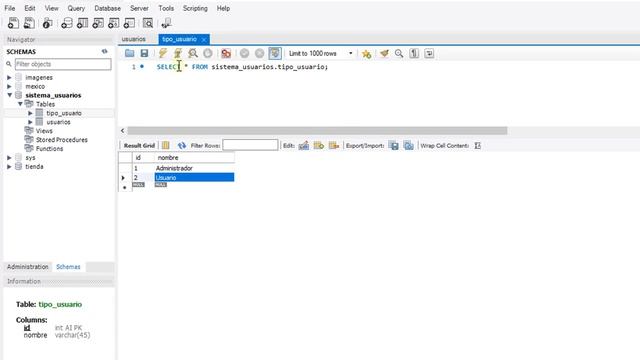Open the Server menu
Image resolution: width=640 pixels, height=360 pixels.
(139, 8)
